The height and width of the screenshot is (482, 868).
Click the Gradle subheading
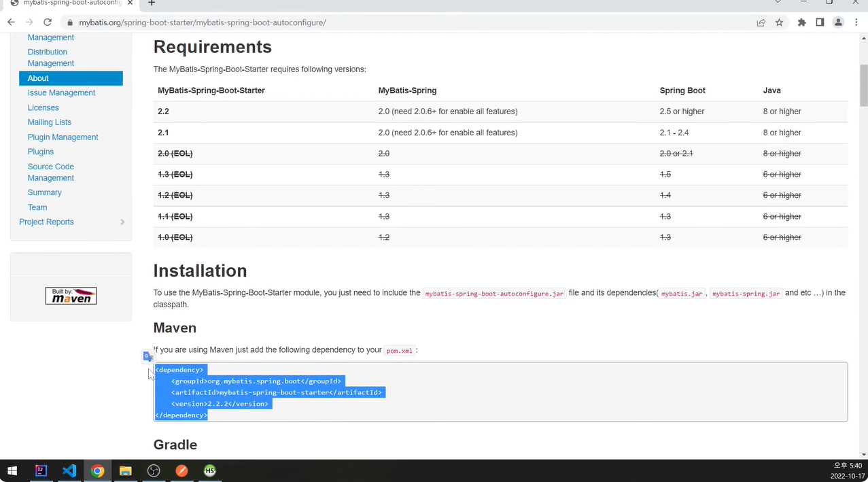(x=175, y=445)
